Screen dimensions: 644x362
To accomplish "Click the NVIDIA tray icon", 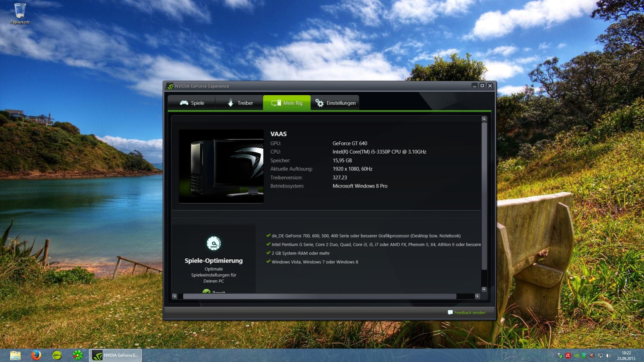I will [x=576, y=356].
